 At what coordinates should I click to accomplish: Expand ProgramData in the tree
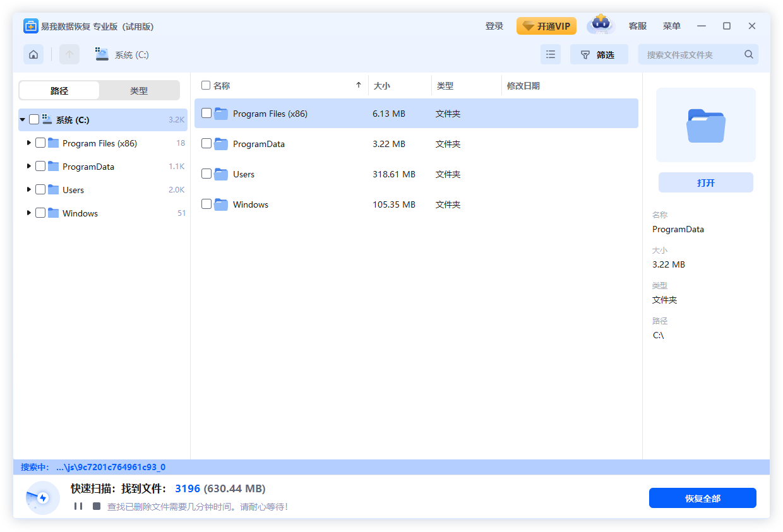[29, 166]
